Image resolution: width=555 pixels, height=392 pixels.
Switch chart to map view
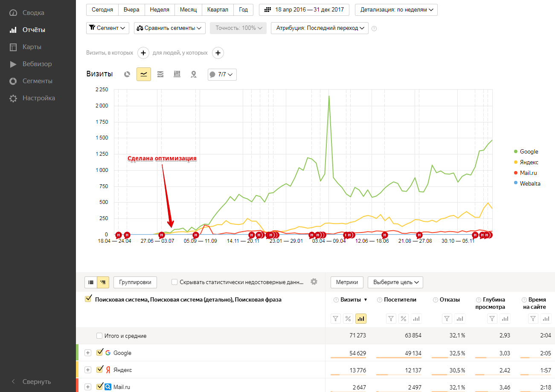194,74
